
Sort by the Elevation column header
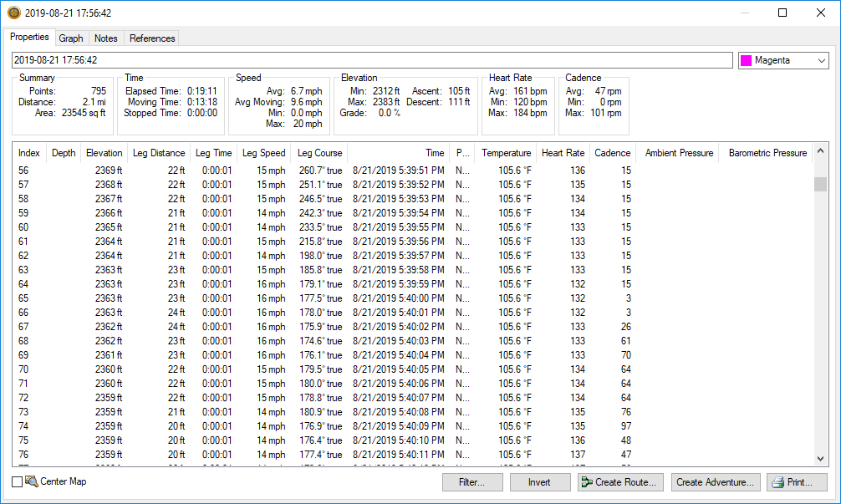104,153
